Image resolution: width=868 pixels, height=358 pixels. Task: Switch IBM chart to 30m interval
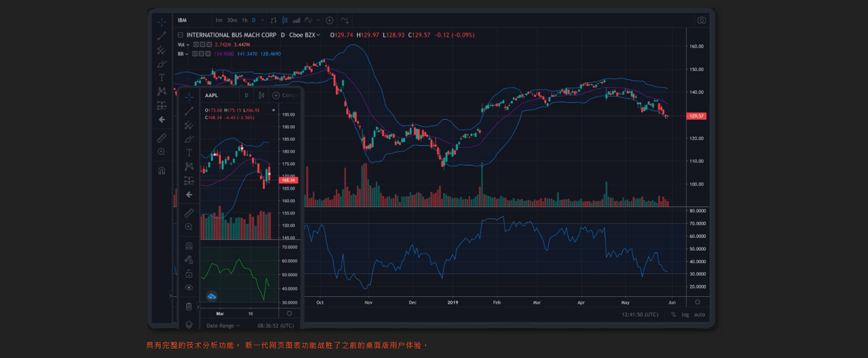(x=232, y=20)
